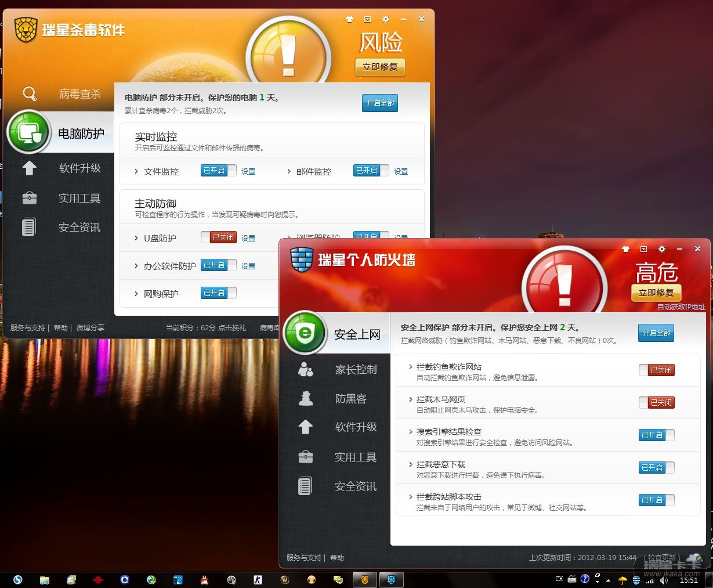The image size is (713, 588).
Task: Click 开启全部 in firewall window
Action: click(656, 333)
